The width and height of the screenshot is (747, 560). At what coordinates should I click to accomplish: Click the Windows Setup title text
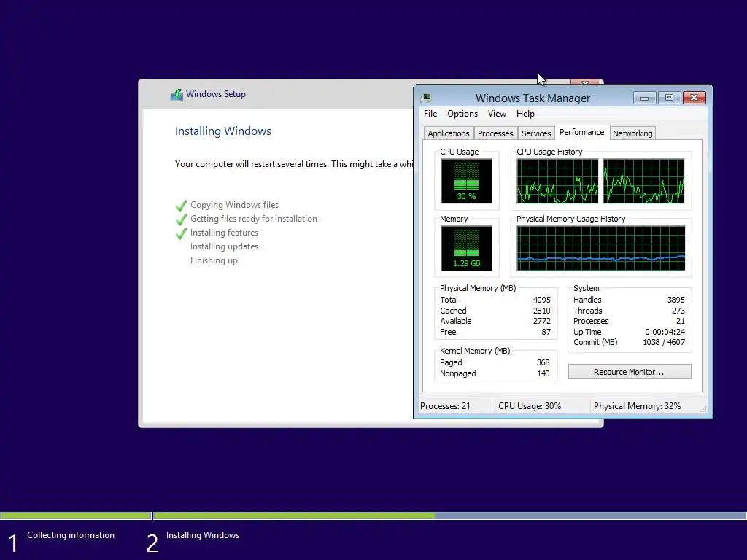tap(216, 94)
